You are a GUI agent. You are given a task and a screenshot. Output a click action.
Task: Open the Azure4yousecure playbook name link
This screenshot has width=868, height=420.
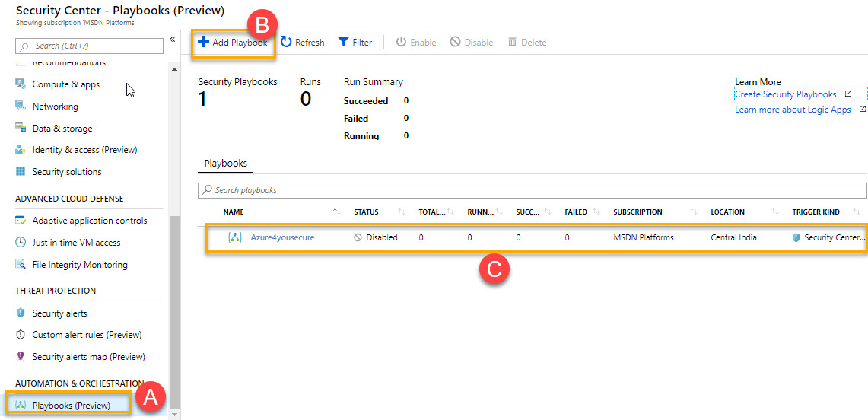pos(282,237)
